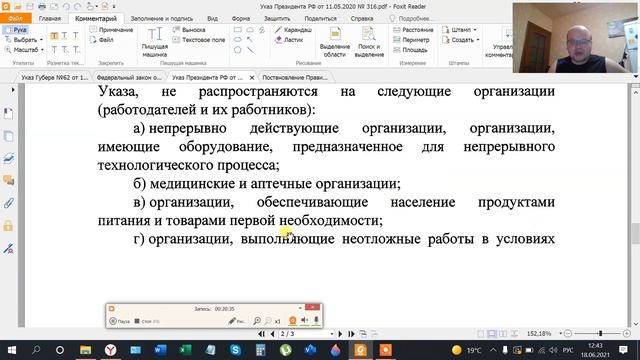The height and width of the screenshot is (360, 640).
Task: Pause the screen recording (Пауза)
Action: (120, 321)
